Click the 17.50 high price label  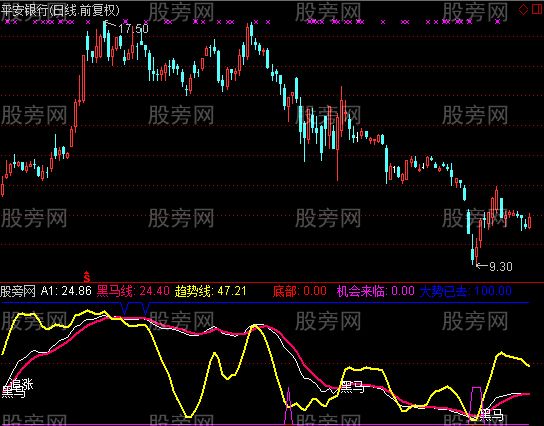[134, 29]
